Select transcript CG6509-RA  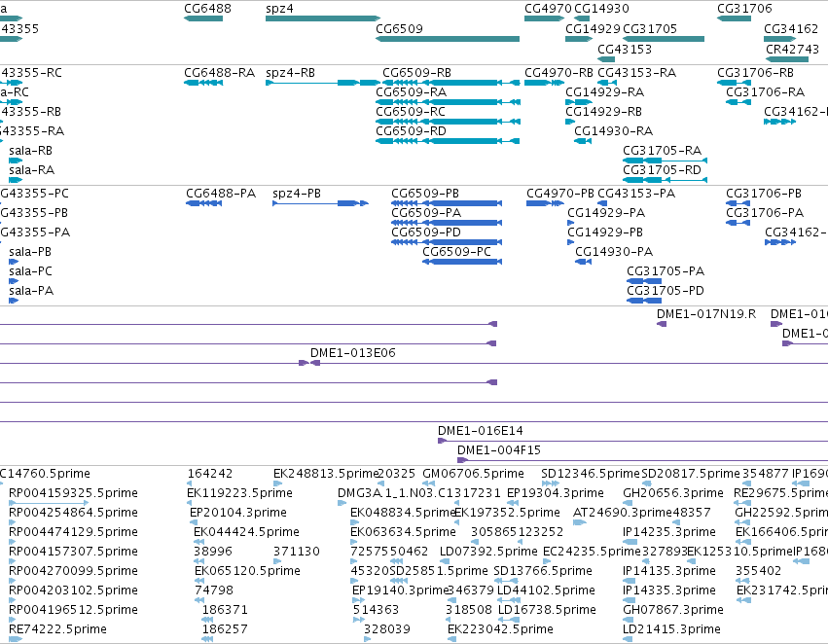pos(412,91)
